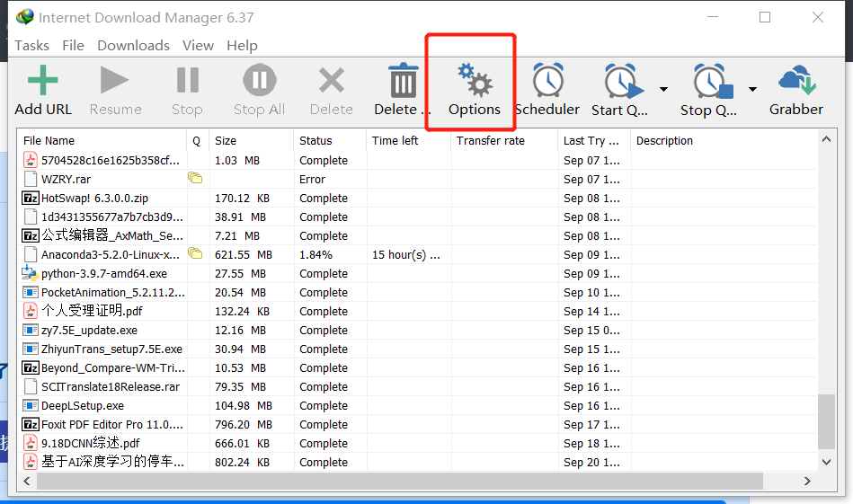Open the Grabber cloud icon
This screenshot has width=853, height=504.
pyautogui.click(x=797, y=81)
